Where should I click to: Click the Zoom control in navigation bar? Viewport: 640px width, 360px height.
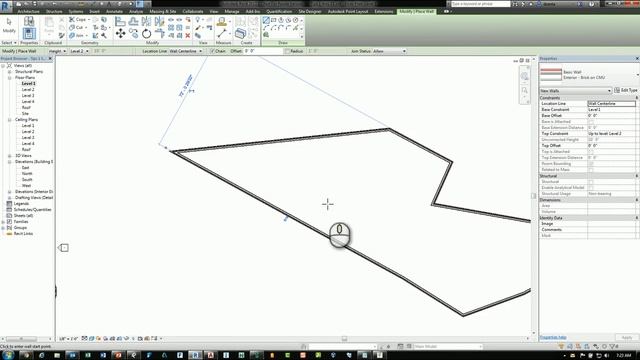coord(524,90)
